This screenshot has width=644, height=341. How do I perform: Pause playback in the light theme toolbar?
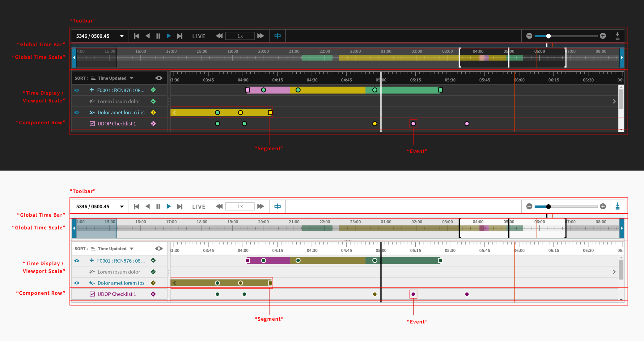(x=158, y=206)
